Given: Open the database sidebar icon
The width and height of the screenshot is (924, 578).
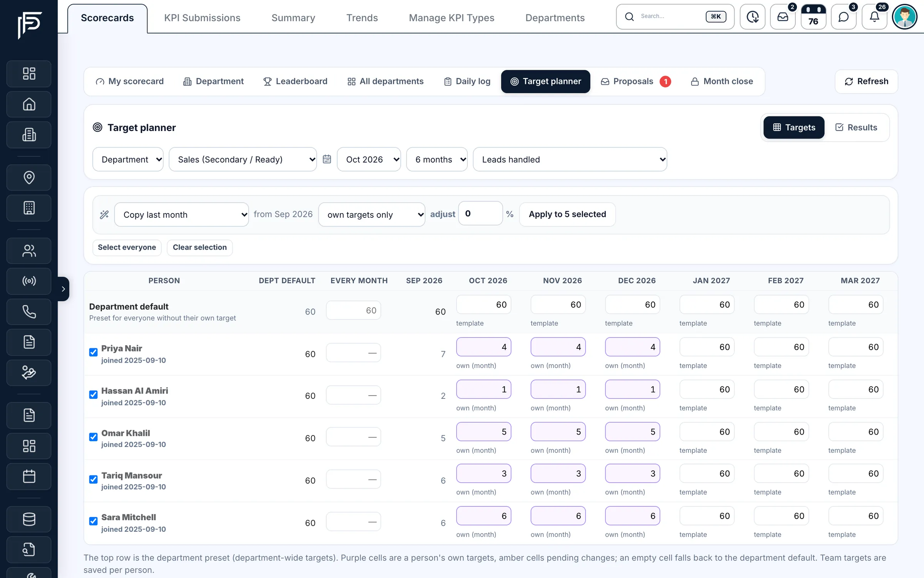Looking at the screenshot, I should 29,519.
